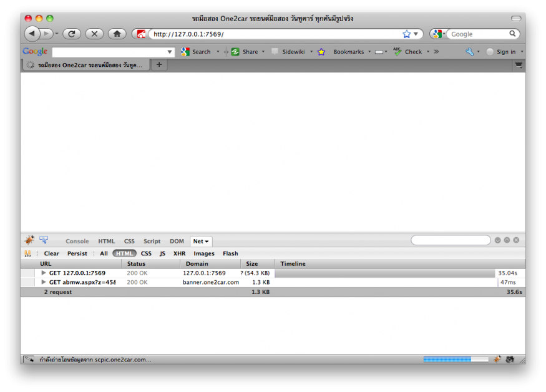Open the list all tabs button
546x392 pixels.
(519, 65)
